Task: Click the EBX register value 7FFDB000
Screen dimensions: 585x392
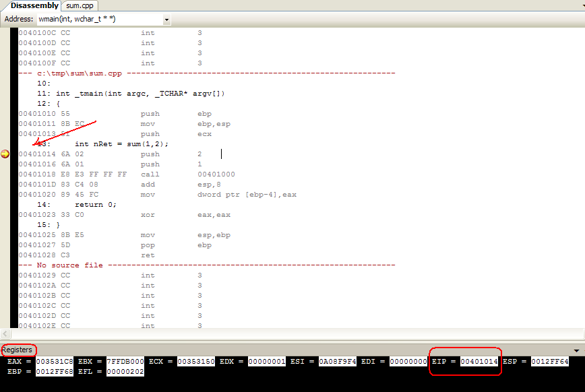Action: click(125, 362)
